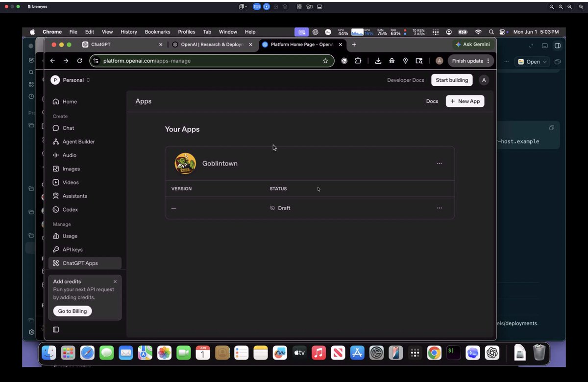Collapse the sidebar with the panel icon

tap(56, 330)
